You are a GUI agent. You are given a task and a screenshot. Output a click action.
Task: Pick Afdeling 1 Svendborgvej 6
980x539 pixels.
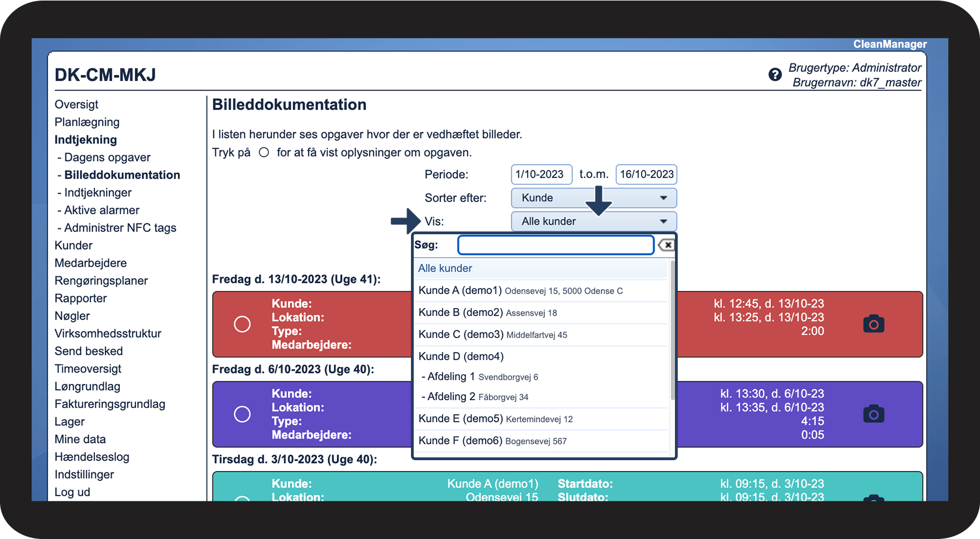click(x=541, y=377)
